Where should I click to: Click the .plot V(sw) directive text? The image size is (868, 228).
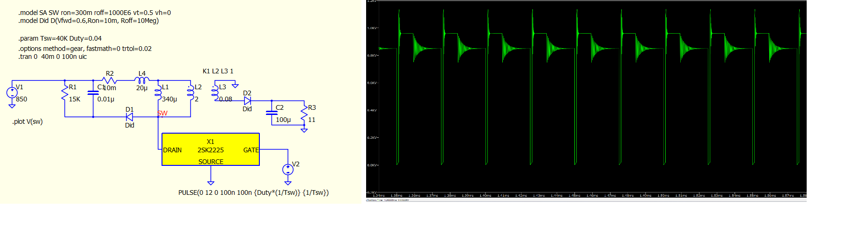[28, 121]
